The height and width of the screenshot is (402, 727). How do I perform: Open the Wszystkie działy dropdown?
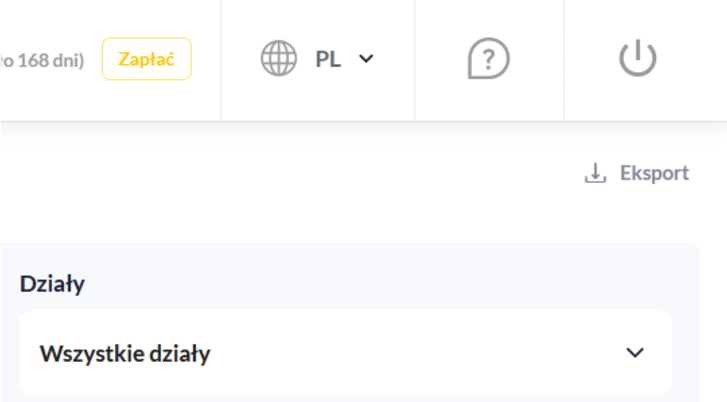pyautogui.click(x=345, y=353)
